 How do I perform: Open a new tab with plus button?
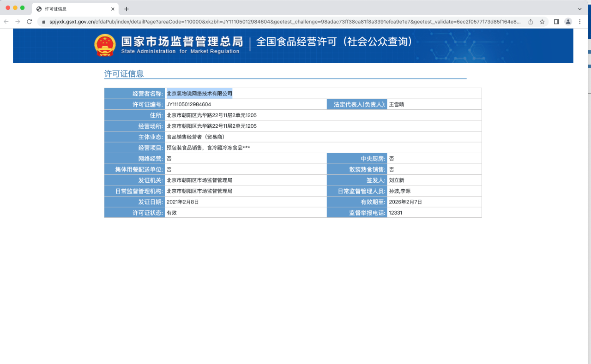point(127,9)
